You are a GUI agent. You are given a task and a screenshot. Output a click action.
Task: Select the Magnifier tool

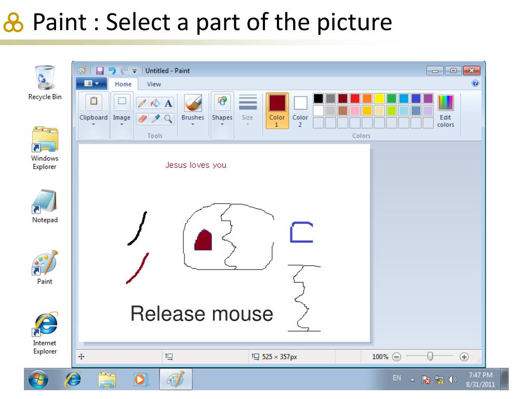pos(168,119)
